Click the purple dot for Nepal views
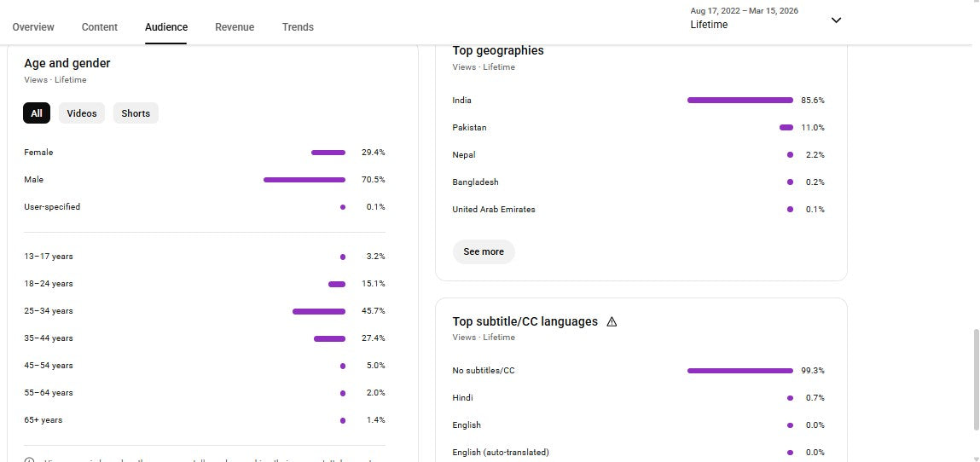980x462 pixels. click(x=790, y=155)
